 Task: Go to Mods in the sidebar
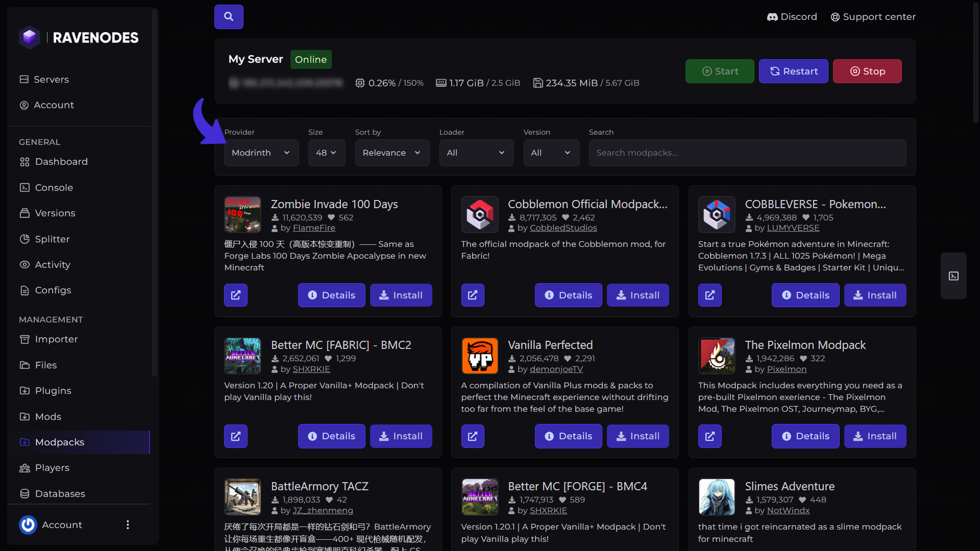pos(48,417)
